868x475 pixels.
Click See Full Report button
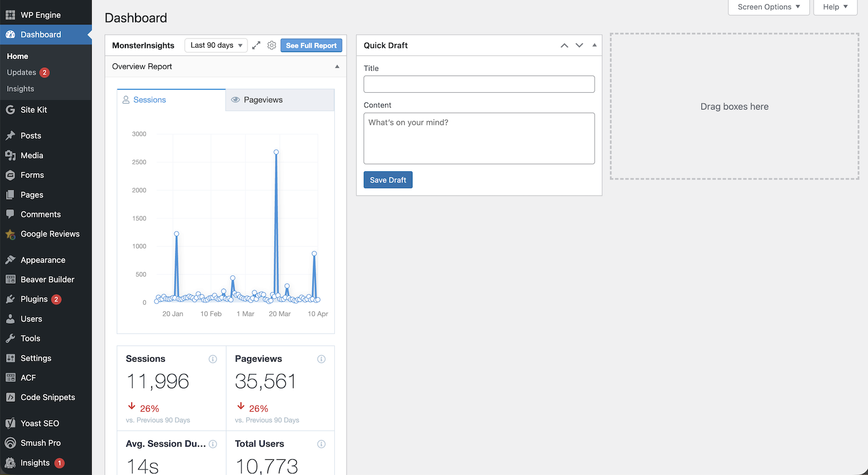(x=311, y=46)
